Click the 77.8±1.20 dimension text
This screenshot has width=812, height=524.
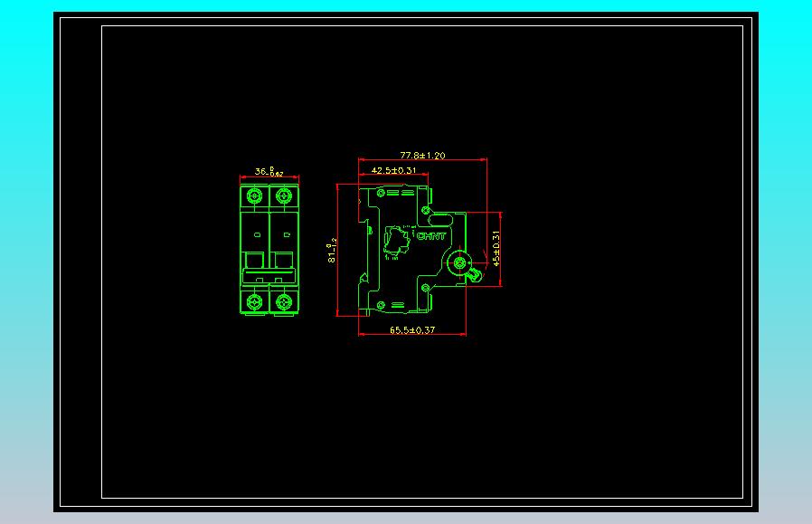(x=422, y=155)
